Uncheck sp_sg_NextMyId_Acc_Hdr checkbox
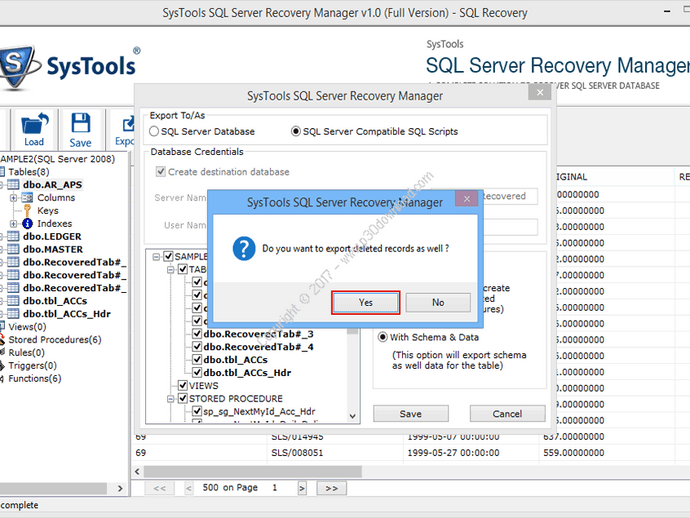690x518 pixels. pyautogui.click(x=197, y=411)
